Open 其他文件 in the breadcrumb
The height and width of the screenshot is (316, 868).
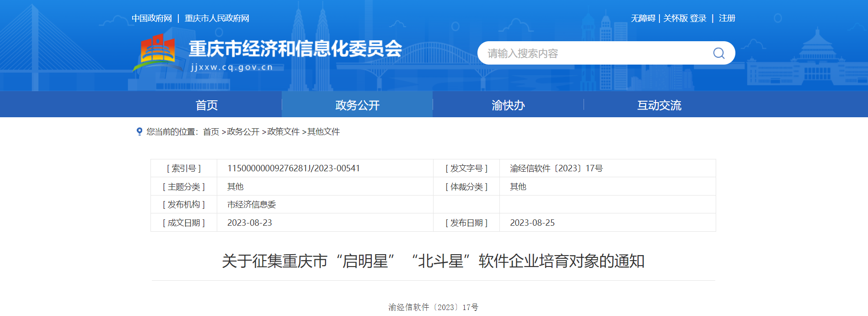[323, 132]
